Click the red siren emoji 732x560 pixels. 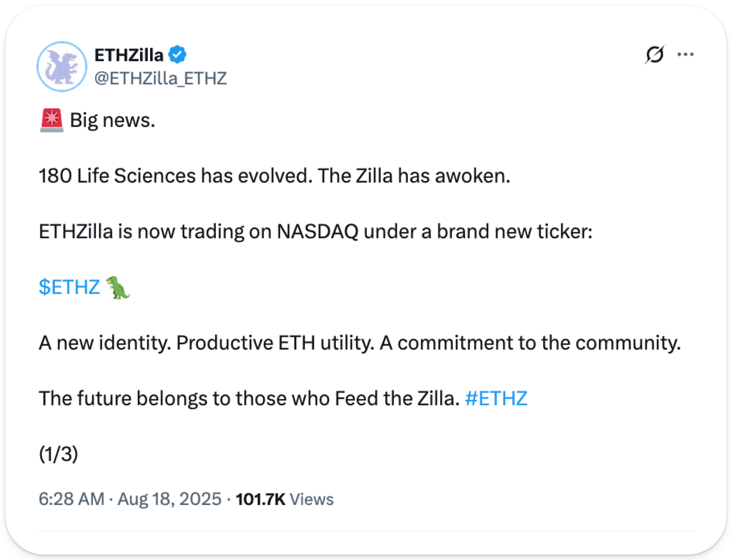[51, 121]
